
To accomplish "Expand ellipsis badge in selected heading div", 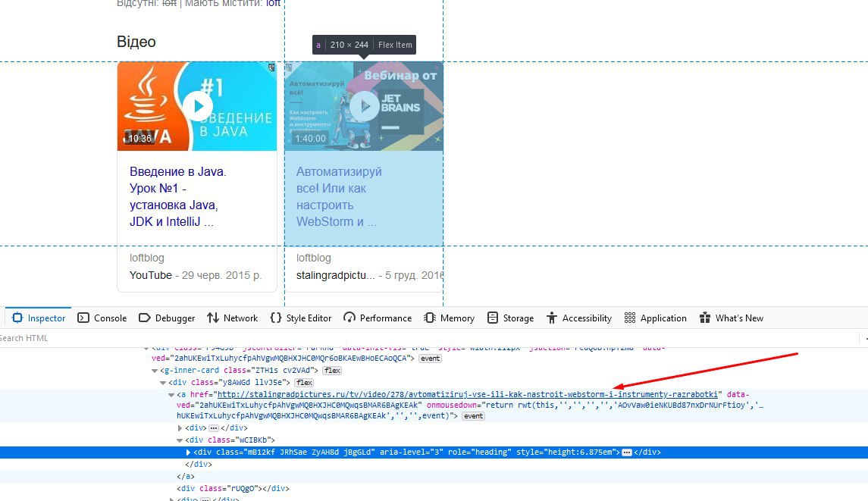I will [627, 452].
